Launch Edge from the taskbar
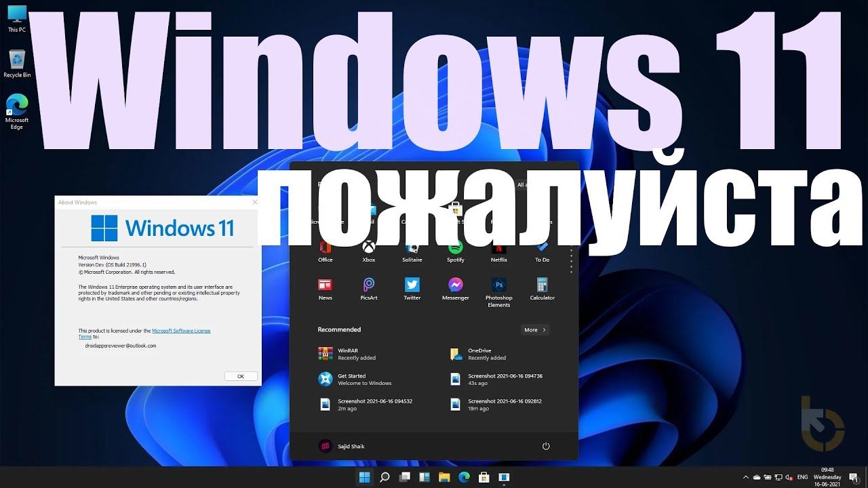This screenshot has width=868, height=488. [x=465, y=477]
